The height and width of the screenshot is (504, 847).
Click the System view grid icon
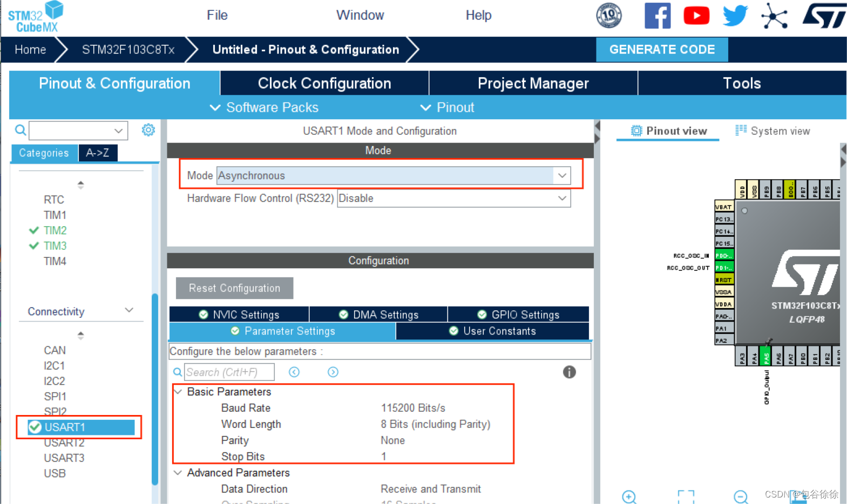[741, 131]
